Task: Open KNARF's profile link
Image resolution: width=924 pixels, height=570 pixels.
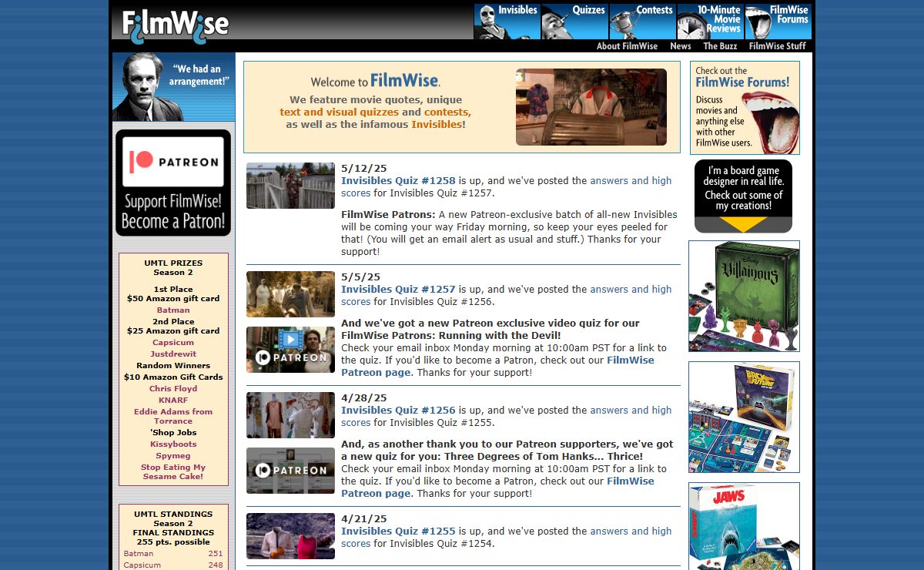Action: click(x=173, y=400)
